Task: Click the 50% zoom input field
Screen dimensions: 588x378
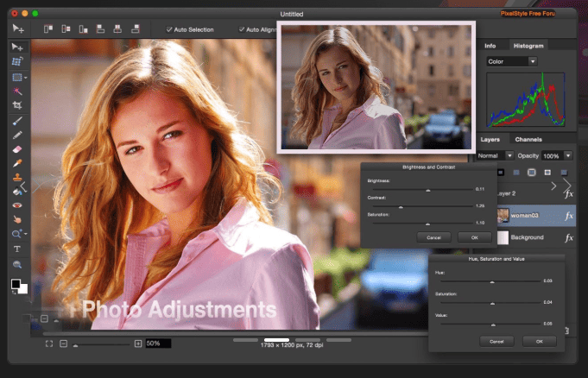Action: pos(158,343)
